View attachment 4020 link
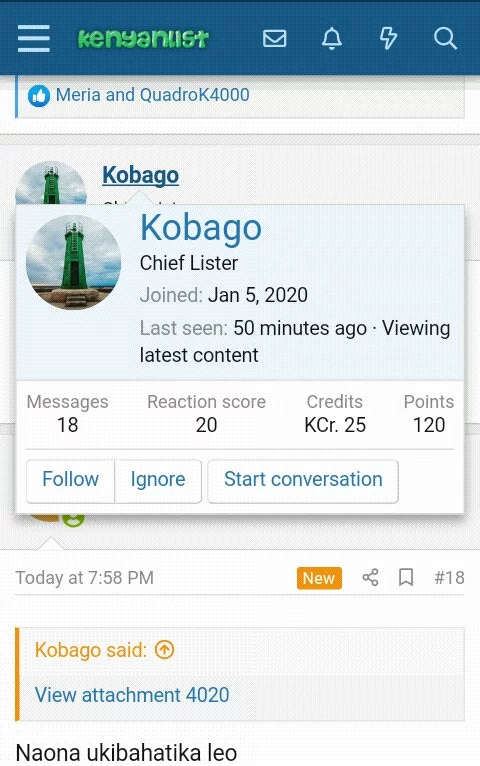The width and height of the screenshot is (480, 766). pyautogui.click(x=132, y=695)
